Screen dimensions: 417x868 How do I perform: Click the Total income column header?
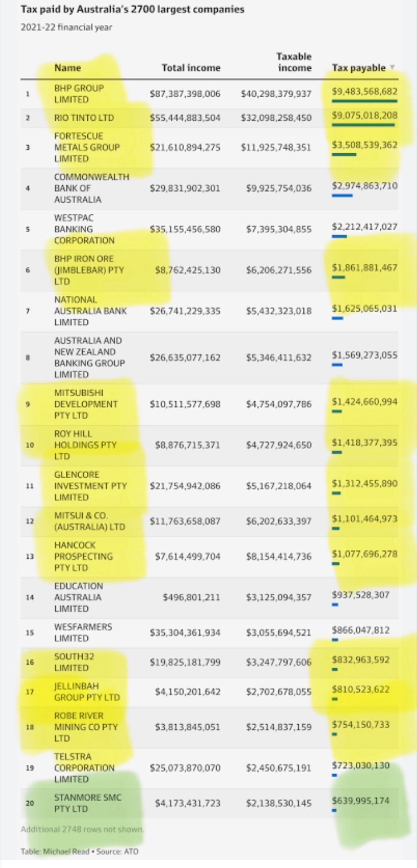point(191,68)
